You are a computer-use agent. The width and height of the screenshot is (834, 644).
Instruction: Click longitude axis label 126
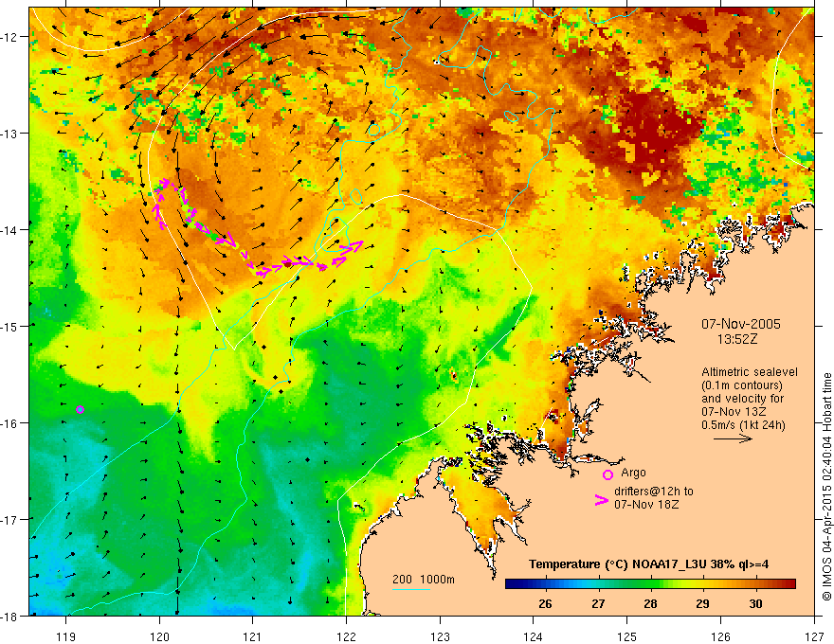click(x=720, y=636)
